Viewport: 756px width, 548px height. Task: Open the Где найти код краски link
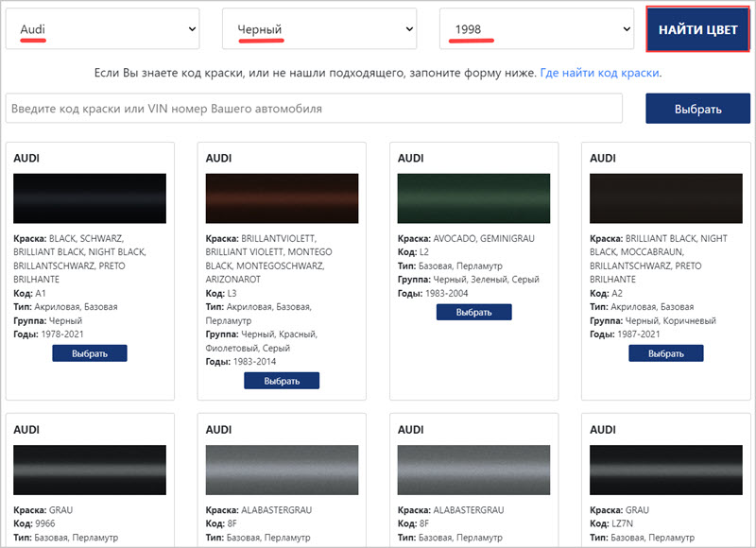pyautogui.click(x=600, y=73)
